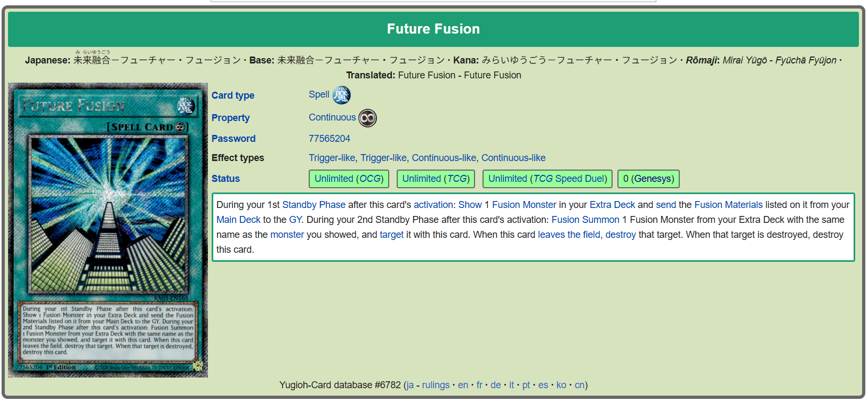Switch to the es database page

pos(543,385)
